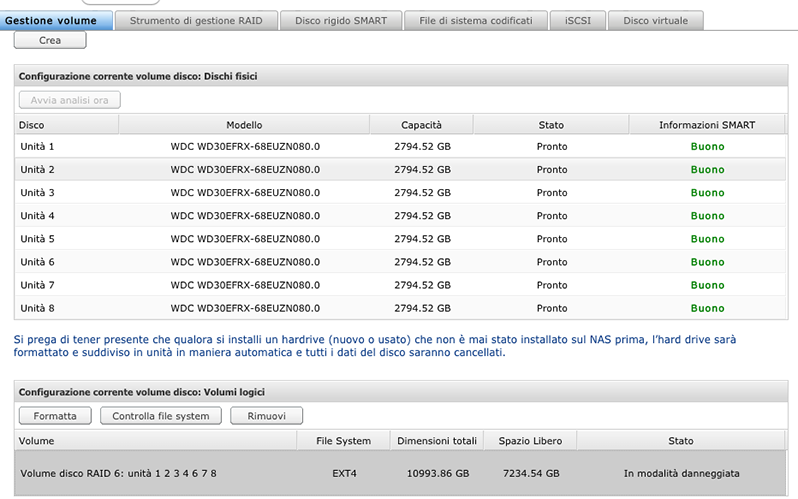Click the Informazioni SMART column header

(707, 125)
